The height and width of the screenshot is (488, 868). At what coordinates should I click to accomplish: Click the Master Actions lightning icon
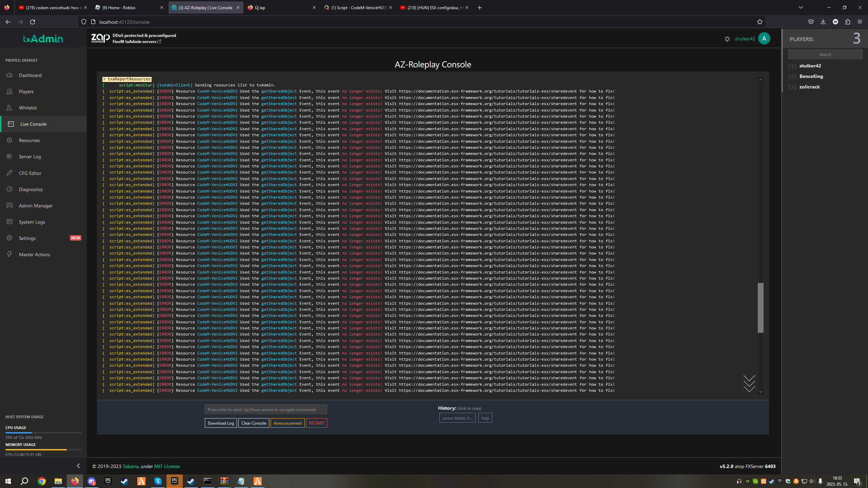[x=9, y=254]
